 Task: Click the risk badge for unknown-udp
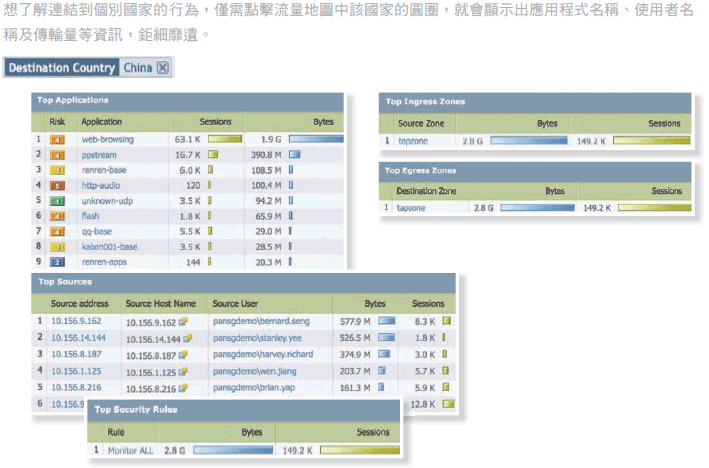(57, 201)
